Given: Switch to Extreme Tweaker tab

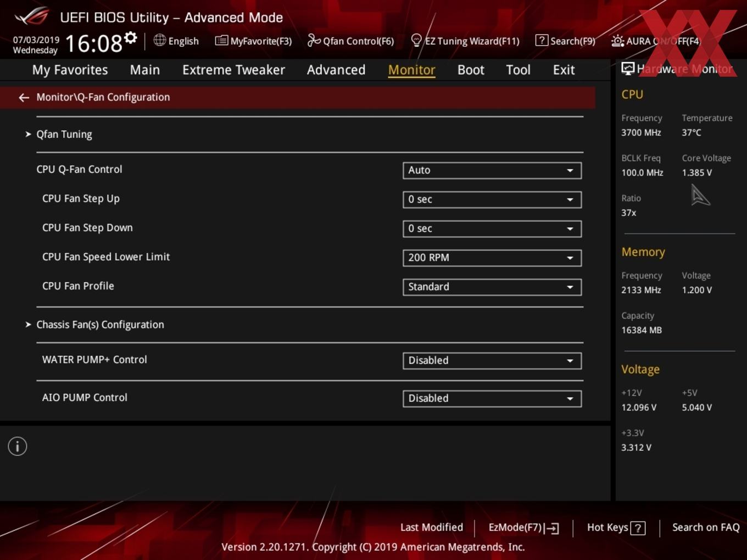Looking at the screenshot, I should click(233, 70).
